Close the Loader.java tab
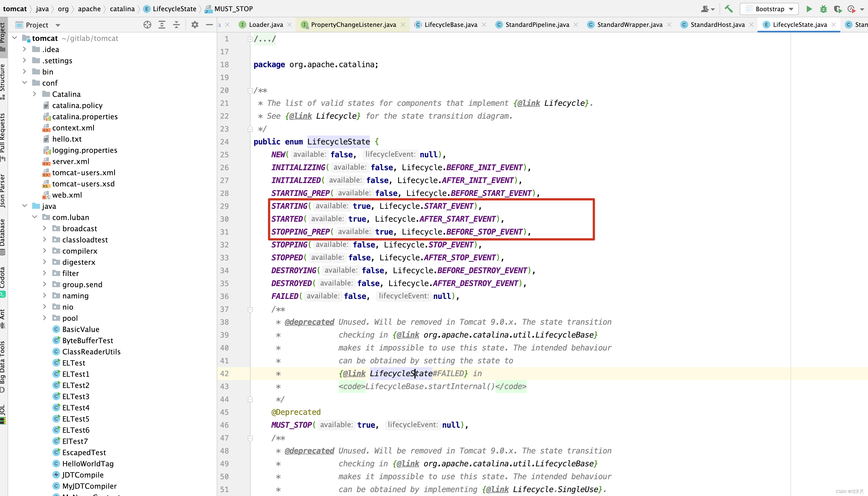This screenshot has width=868, height=496. tap(289, 25)
